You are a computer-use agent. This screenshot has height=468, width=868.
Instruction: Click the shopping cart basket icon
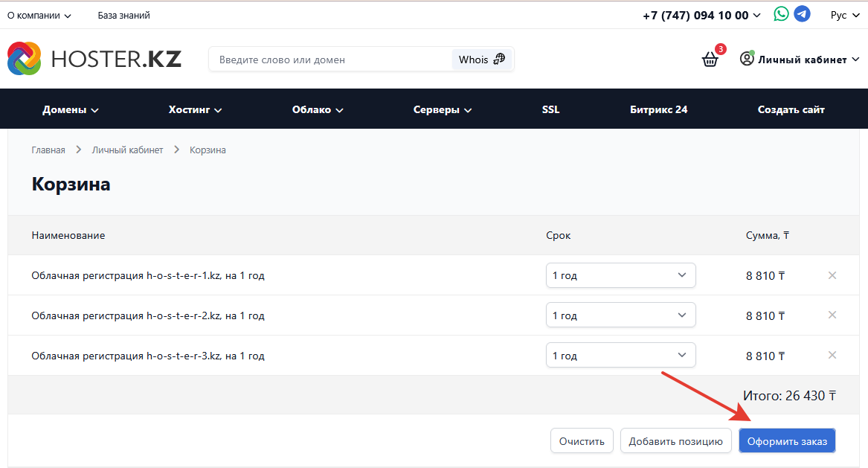(x=710, y=60)
